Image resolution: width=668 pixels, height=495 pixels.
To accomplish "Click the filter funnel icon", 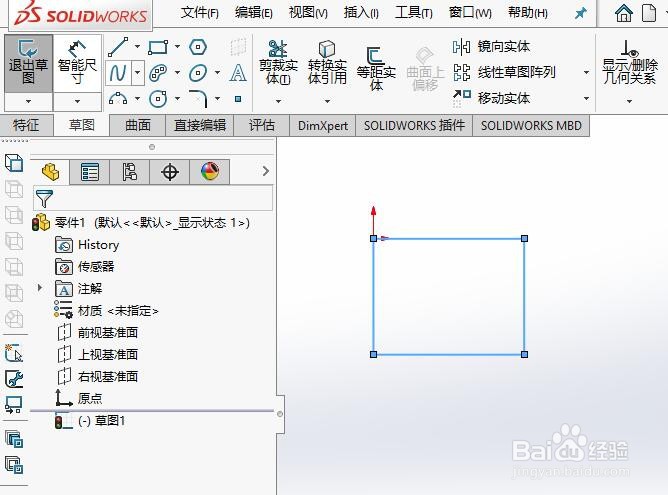I will (44, 199).
